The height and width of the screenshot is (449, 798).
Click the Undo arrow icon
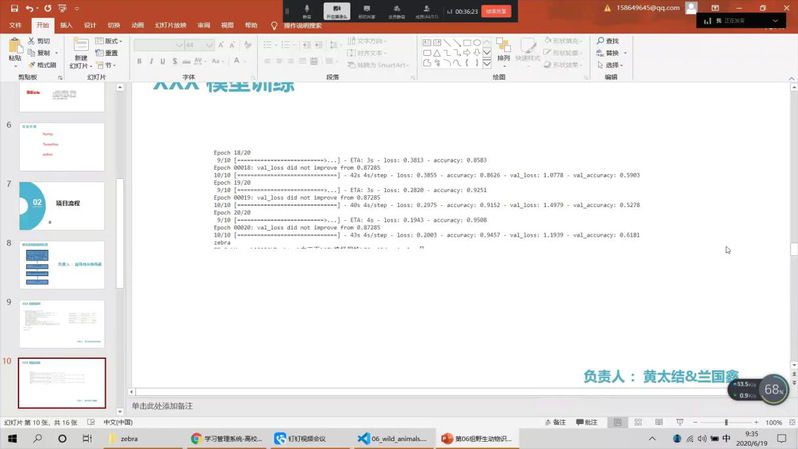(28, 8)
